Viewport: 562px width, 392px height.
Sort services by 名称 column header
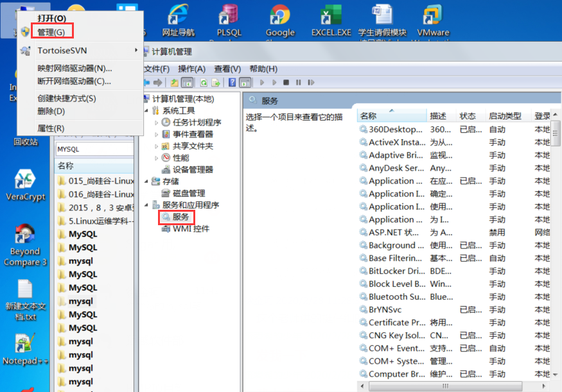(x=392, y=116)
